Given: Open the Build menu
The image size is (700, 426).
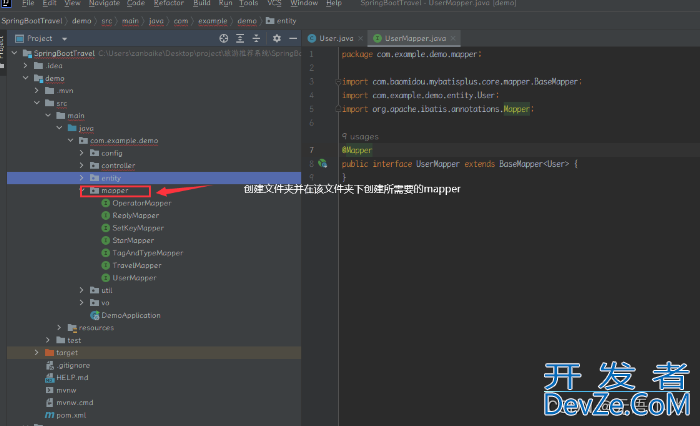Looking at the screenshot, I should [x=202, y=3].
